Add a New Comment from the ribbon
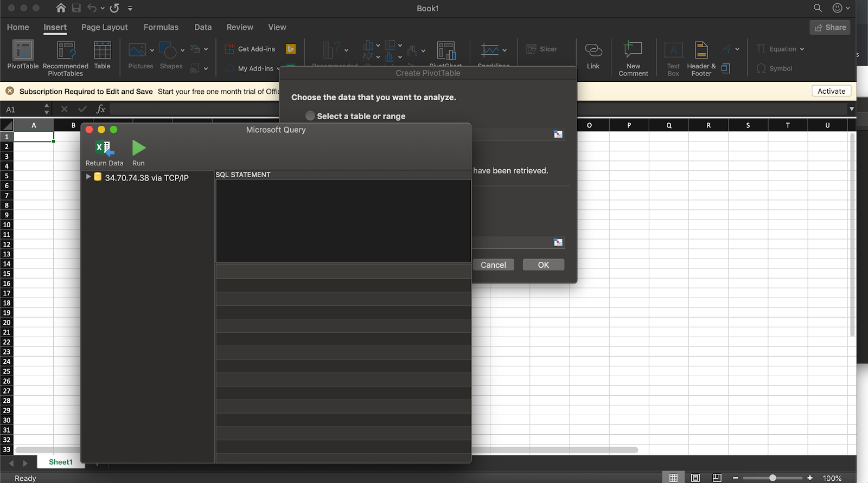Image resolution: width=868 pixels, height=483 pixels. [633, 59]
